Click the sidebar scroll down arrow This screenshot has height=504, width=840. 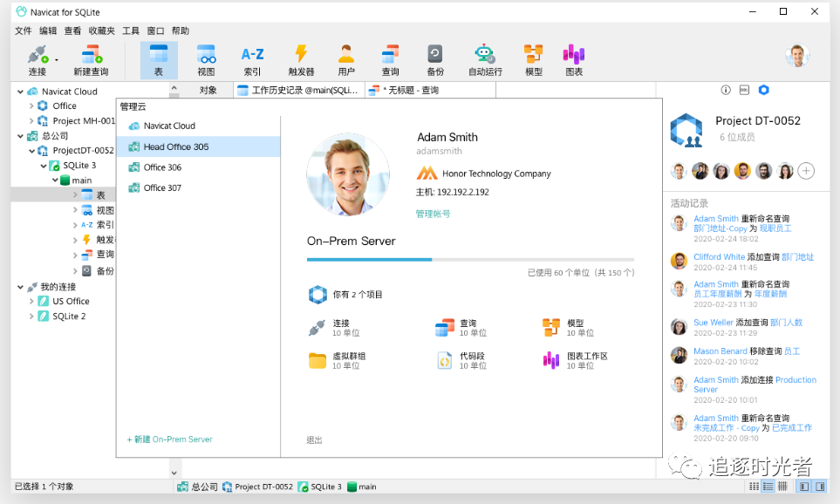[x=174, y=473]
